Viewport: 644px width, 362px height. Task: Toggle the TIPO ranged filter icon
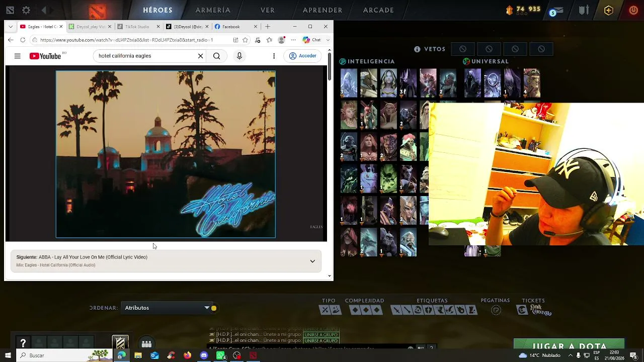click(336, 310)
